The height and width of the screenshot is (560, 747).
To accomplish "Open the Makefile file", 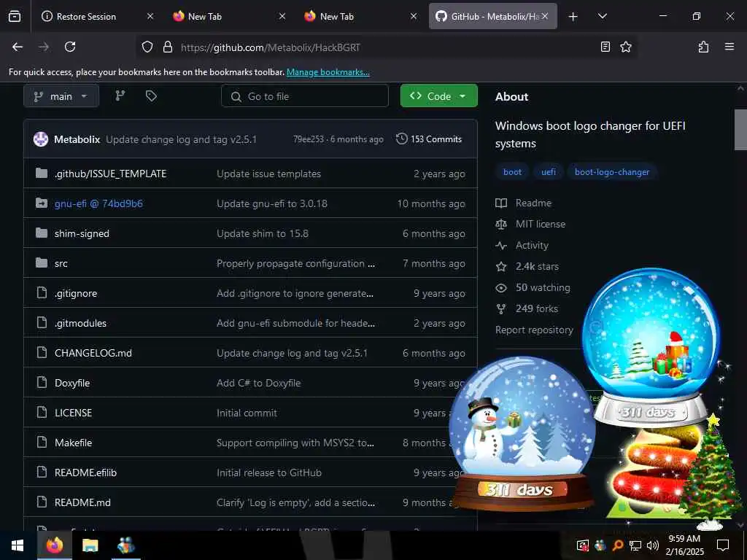I will pos(74,443).
